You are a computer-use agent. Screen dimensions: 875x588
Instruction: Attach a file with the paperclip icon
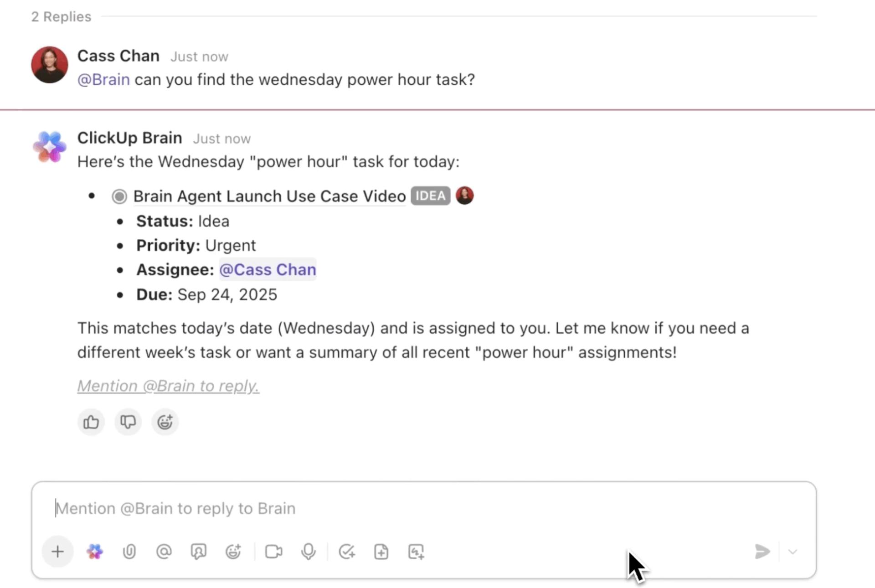point(129,552)
